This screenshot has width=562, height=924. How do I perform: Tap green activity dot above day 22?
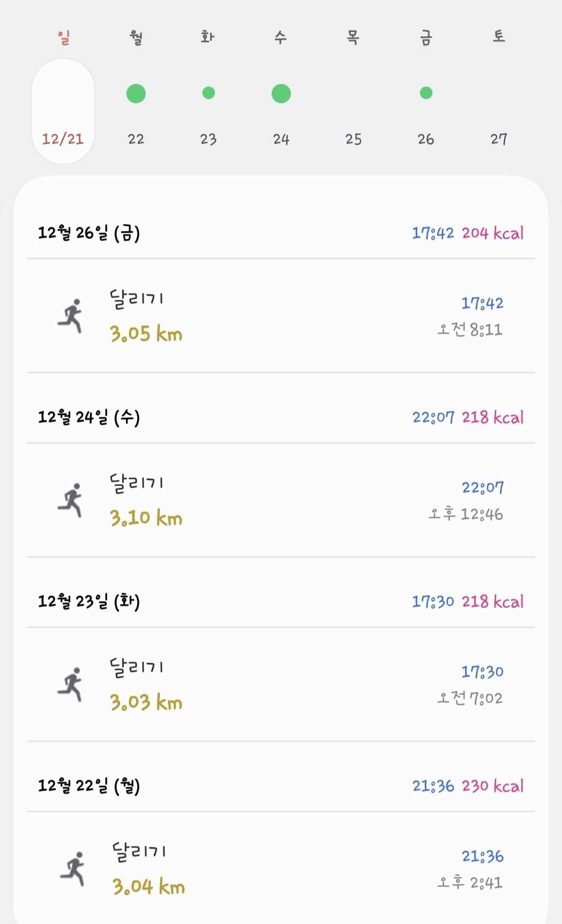tap(136, 94)
